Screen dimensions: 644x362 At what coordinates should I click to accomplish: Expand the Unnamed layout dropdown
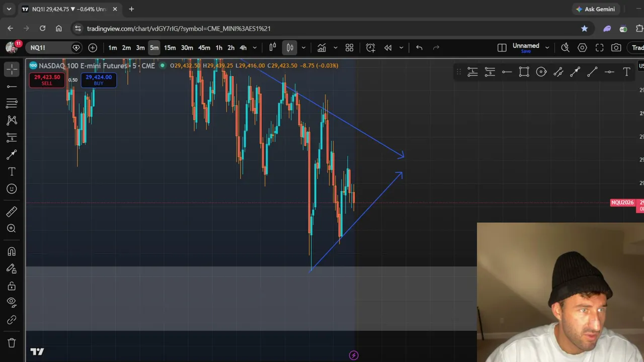(x=547, y=48)
